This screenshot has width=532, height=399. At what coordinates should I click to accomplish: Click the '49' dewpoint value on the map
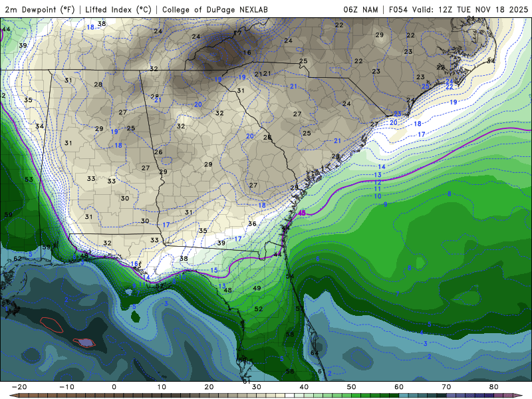(x=257, y=288)
